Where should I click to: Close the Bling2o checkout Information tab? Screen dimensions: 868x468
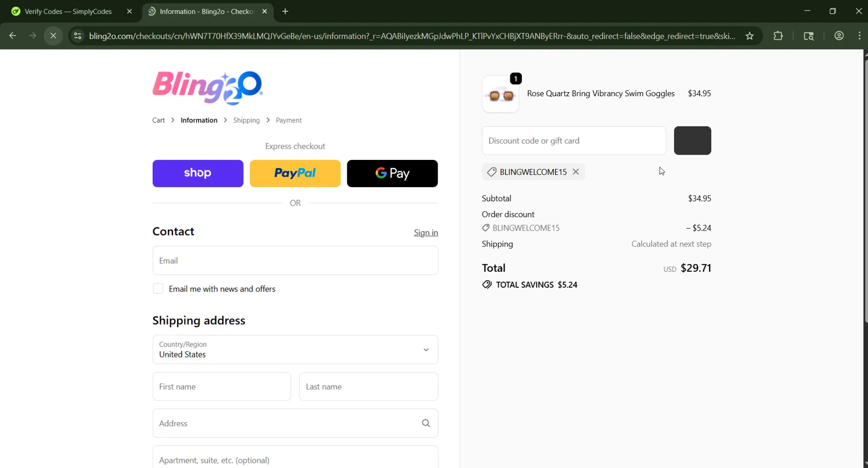click(x=264, y=11)
